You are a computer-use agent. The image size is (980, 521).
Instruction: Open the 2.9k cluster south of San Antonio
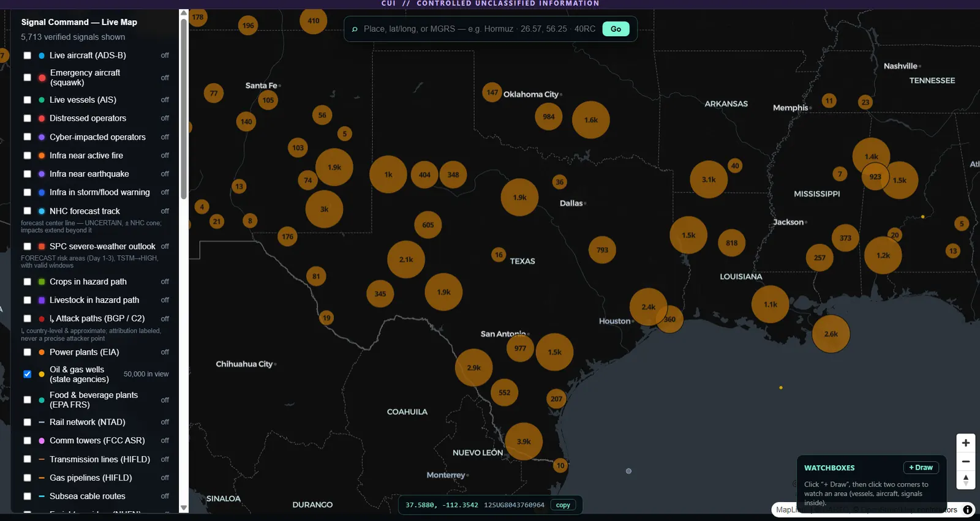click(473, 367)
